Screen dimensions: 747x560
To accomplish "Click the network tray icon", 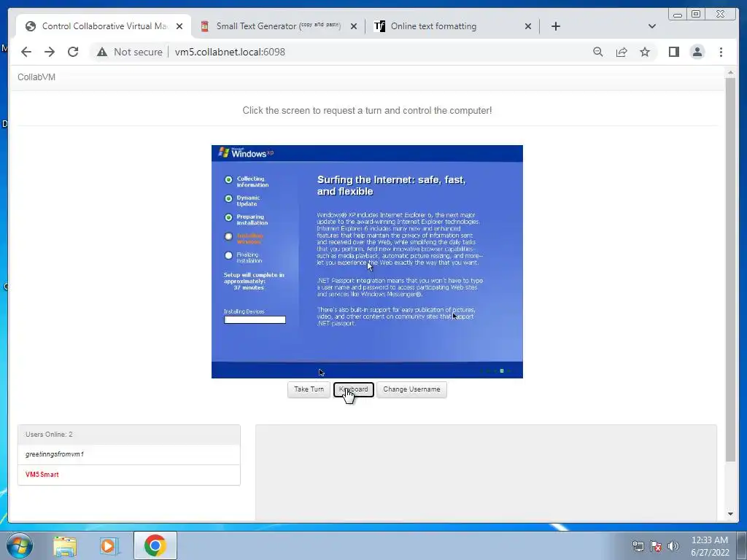I will pos(638,546).
